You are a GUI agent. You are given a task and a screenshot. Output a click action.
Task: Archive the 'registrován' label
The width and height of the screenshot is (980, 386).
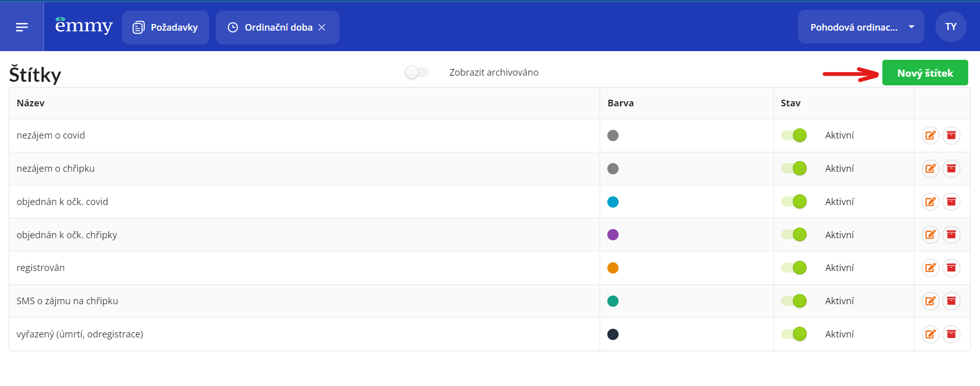point(951,268)
